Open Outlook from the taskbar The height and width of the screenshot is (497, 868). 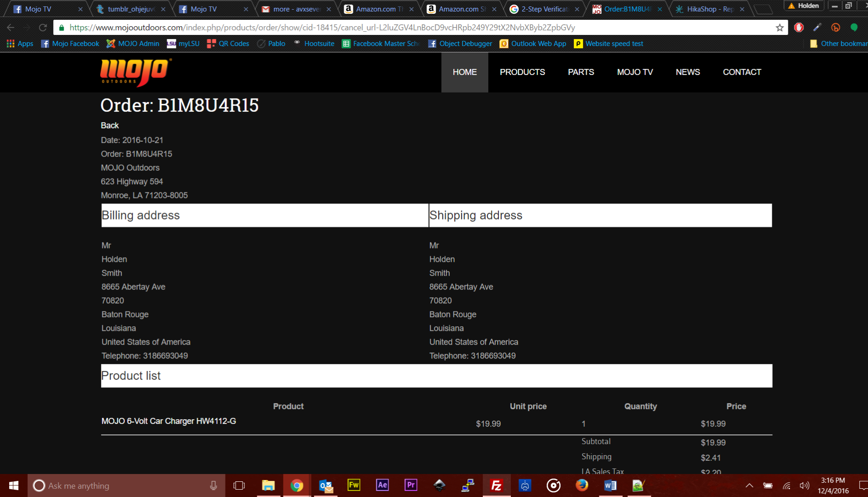[x=325, y=485]
